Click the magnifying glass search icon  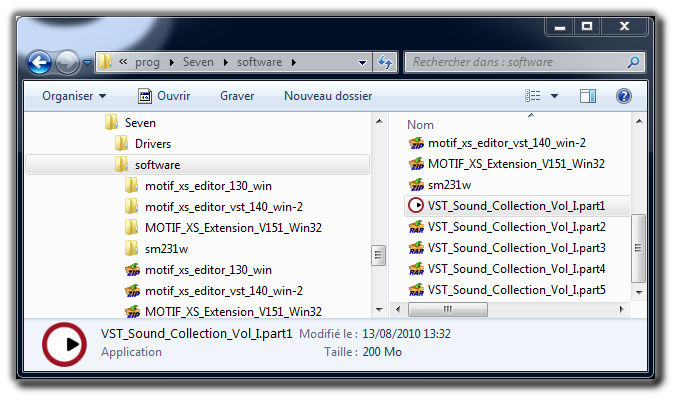(634, 62)
